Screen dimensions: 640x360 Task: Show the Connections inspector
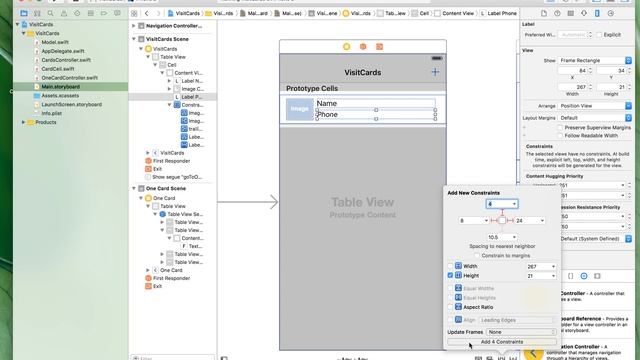coord(611,13)
